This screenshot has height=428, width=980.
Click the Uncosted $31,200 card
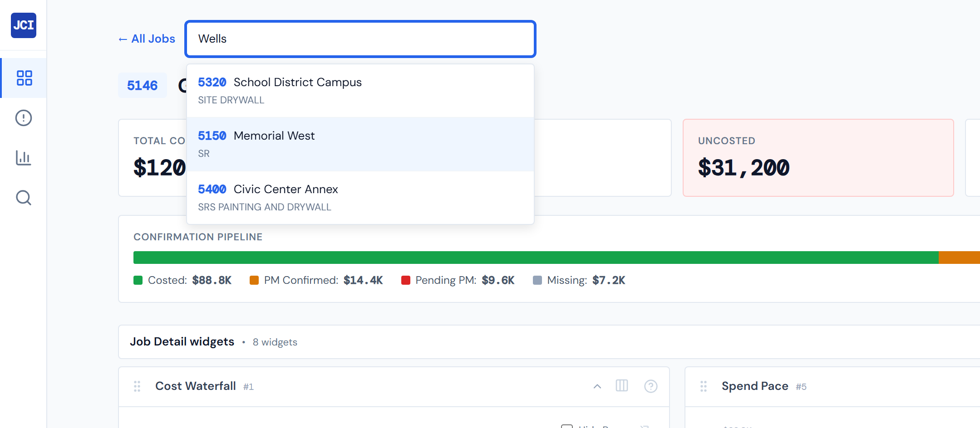pyautogui.click(x=818, y=158)
